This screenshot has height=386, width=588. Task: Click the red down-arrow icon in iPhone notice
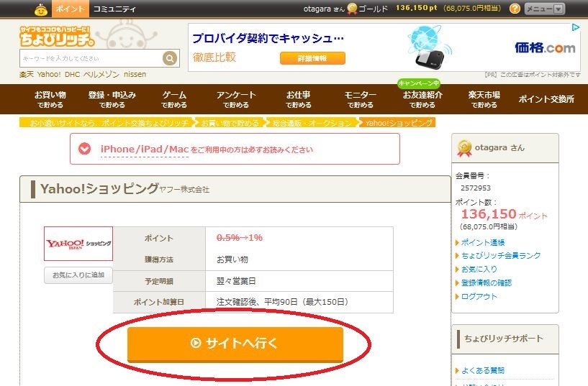[x=84, y=149]
